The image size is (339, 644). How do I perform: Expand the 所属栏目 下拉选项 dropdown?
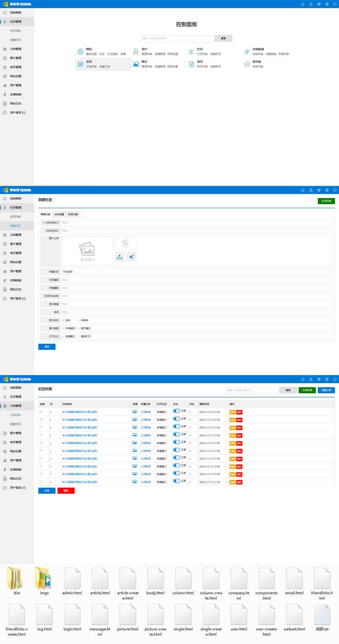click(x=197, y=272)
